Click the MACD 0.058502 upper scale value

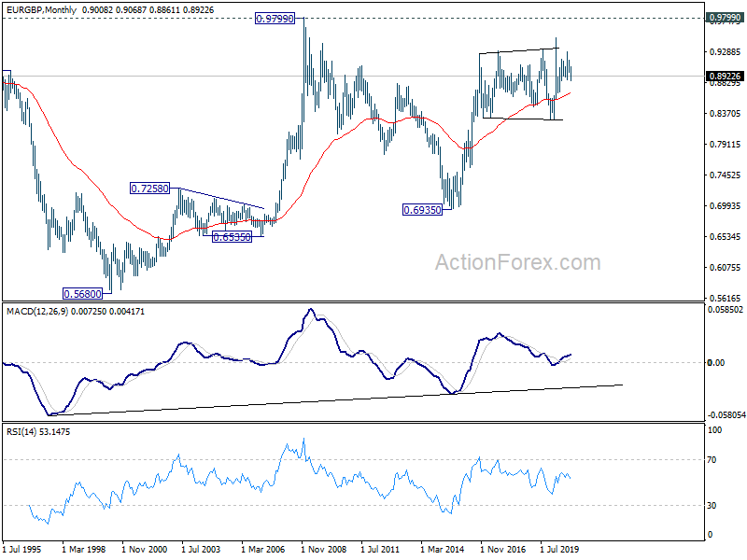(x=725, y=310)
